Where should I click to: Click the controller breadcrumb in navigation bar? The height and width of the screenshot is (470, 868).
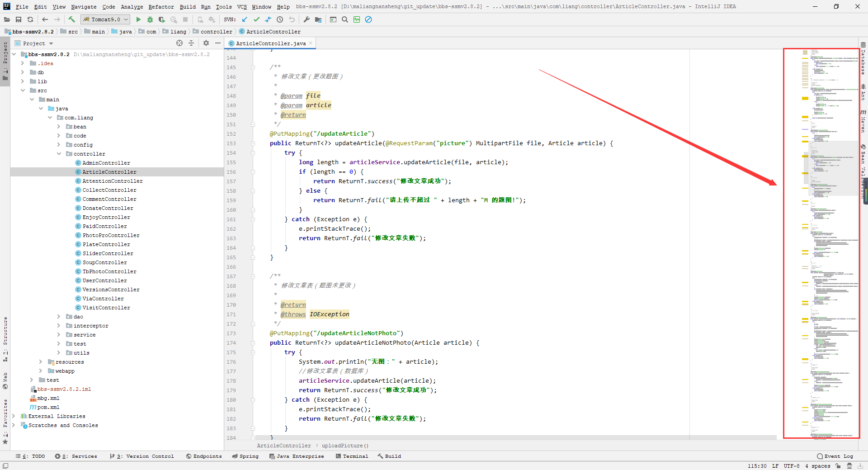(x=212, y=32)
